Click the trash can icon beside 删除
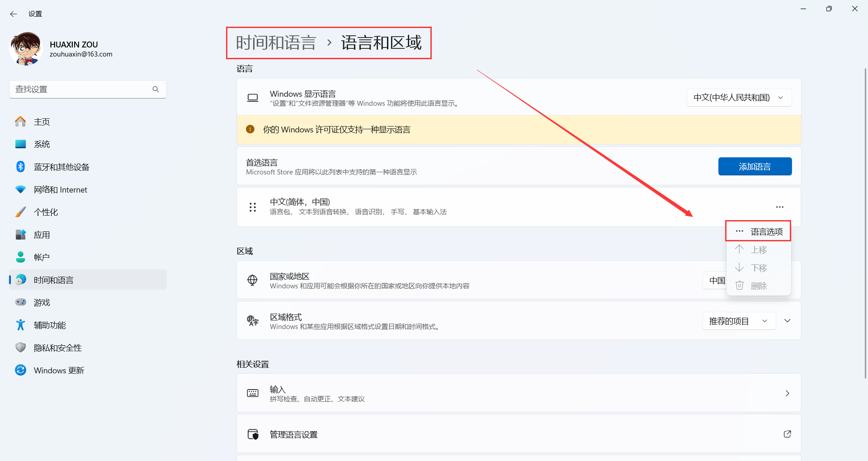This screenshot has height=461, width=868. coord(740,285)
